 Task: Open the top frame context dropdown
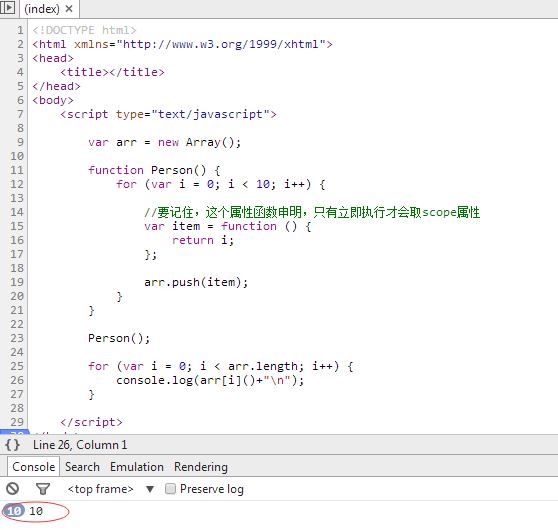[x=110, y=489]
